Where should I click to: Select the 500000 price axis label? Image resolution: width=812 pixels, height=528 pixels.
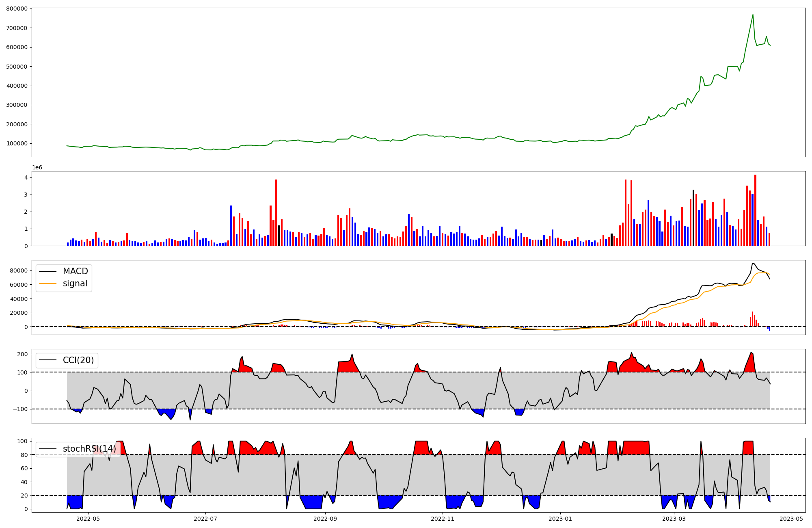click(x=17, y=67)
